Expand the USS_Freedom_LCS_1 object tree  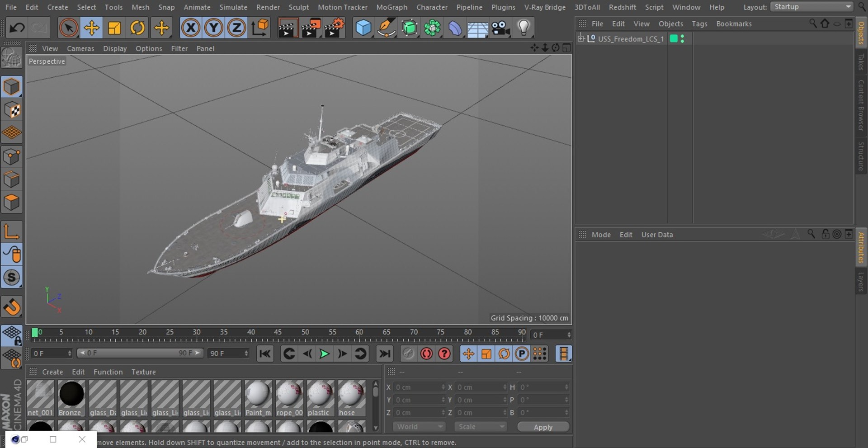[581, 38]
